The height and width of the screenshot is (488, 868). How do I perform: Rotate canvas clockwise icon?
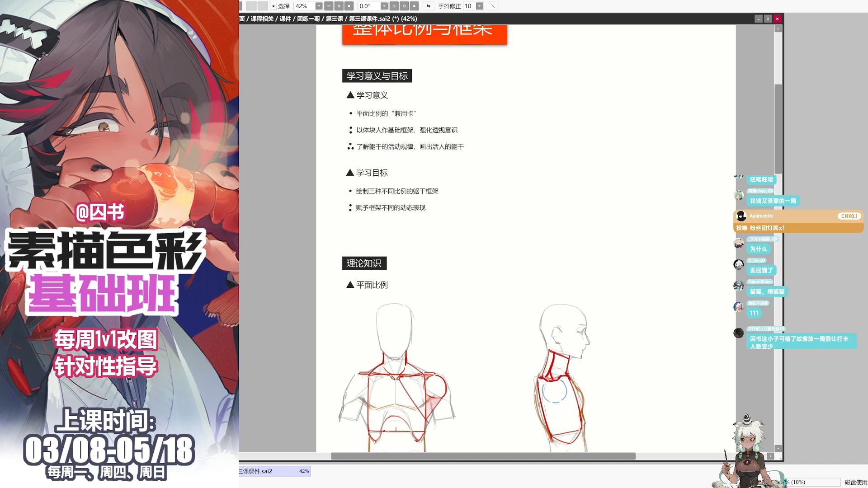click(x=404, y=6)
